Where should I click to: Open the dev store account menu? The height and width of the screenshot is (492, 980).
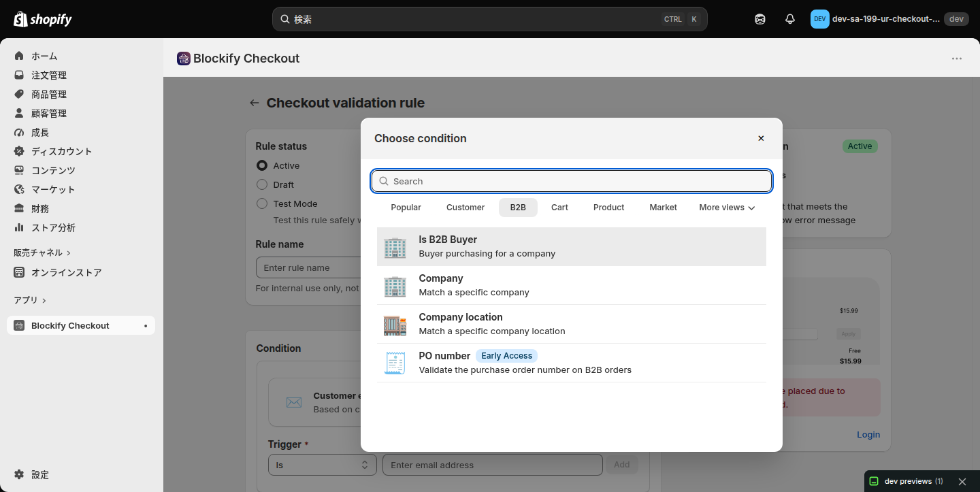pyautogui.click(x=889, y=19)
